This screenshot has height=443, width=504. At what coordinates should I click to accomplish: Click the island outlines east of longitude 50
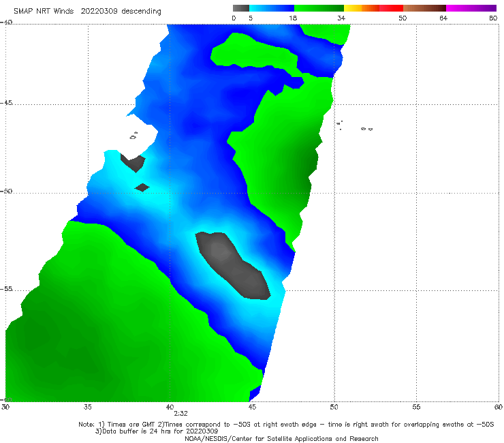point(355,125)
